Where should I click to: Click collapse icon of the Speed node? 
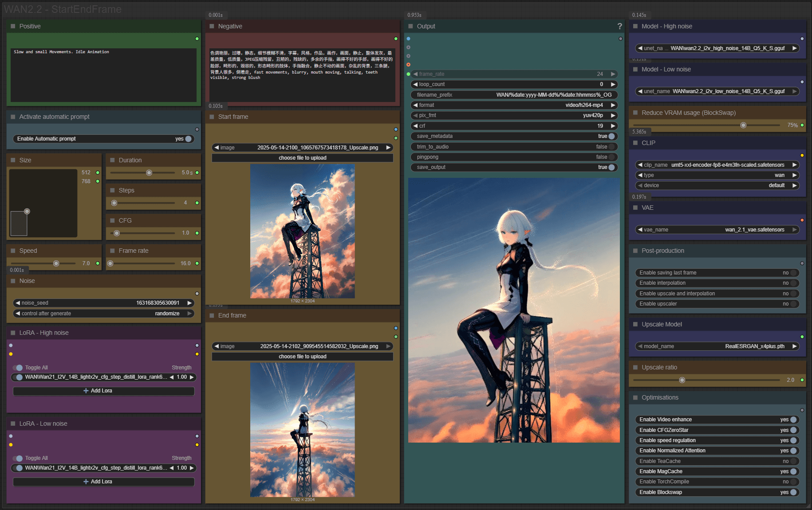tap(13, 251)
